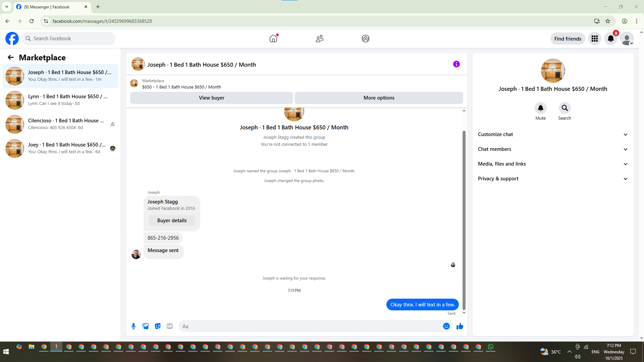Screen dimensions: 644x362
Task: Click the purple conversation info icon
Action: click(x=456, y=64)
